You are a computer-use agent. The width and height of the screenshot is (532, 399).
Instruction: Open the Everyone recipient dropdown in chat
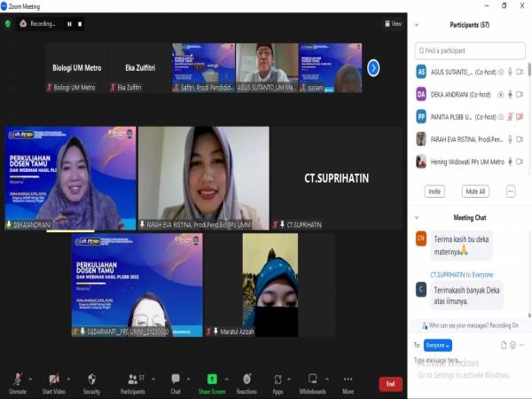point(437,345)
